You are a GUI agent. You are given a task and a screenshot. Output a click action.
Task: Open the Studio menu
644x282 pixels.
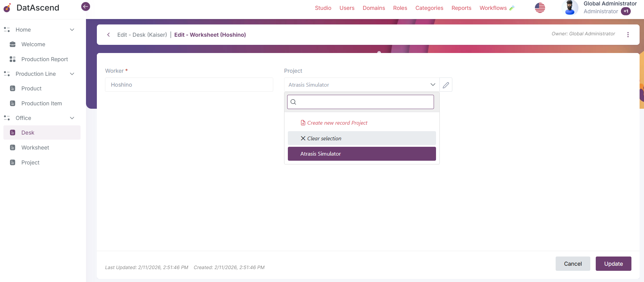[323, 8]
